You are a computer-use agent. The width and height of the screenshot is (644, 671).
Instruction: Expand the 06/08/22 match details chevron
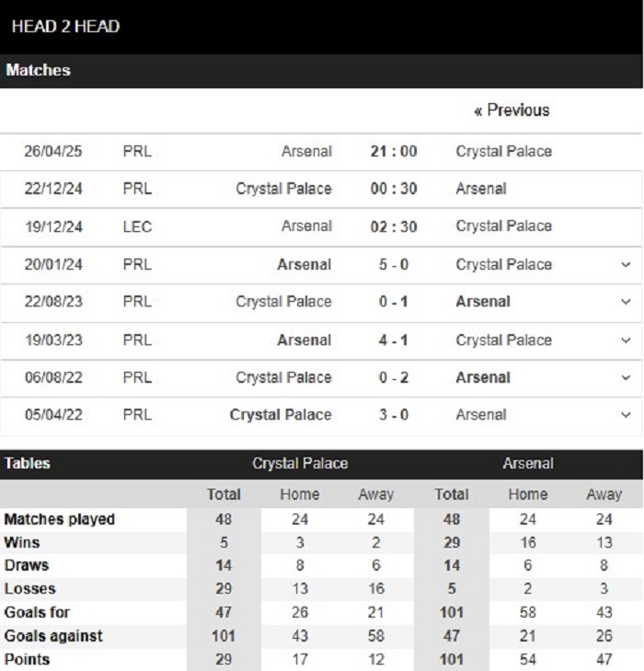[626, 377]
